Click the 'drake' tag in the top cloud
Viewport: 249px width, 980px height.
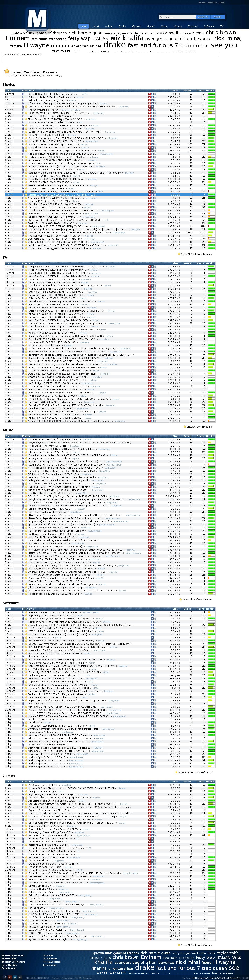click(x=114, y=45)
